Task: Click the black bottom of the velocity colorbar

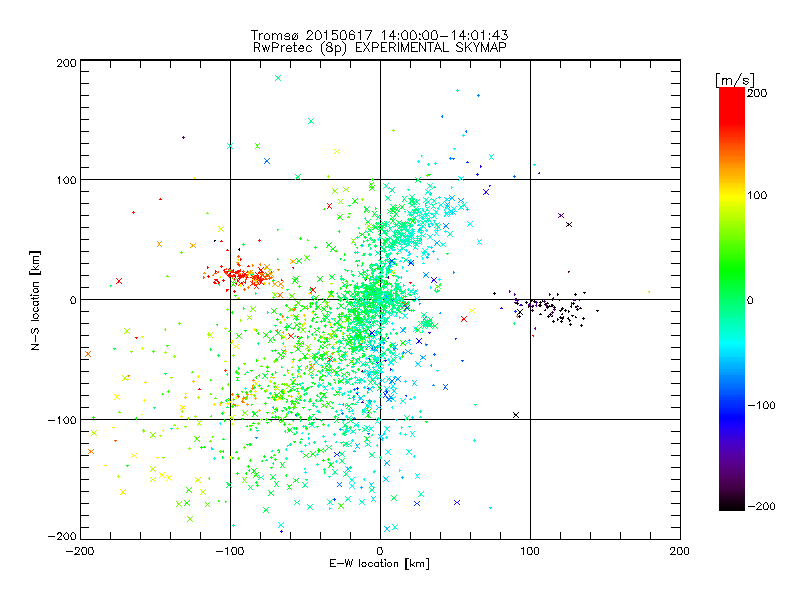Action: click(732, 503)
